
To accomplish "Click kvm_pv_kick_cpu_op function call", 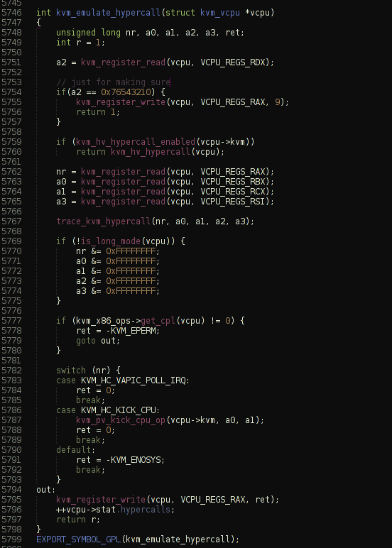I will coord(121,420).
